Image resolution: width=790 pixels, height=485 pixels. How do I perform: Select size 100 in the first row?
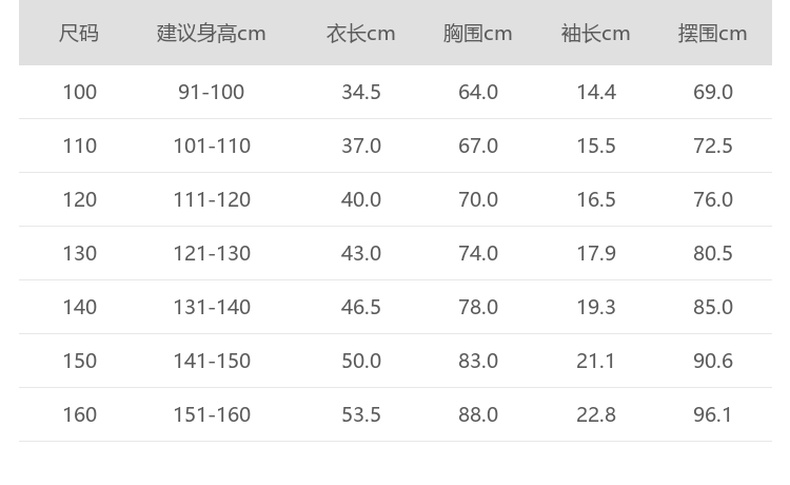[80, 92]
